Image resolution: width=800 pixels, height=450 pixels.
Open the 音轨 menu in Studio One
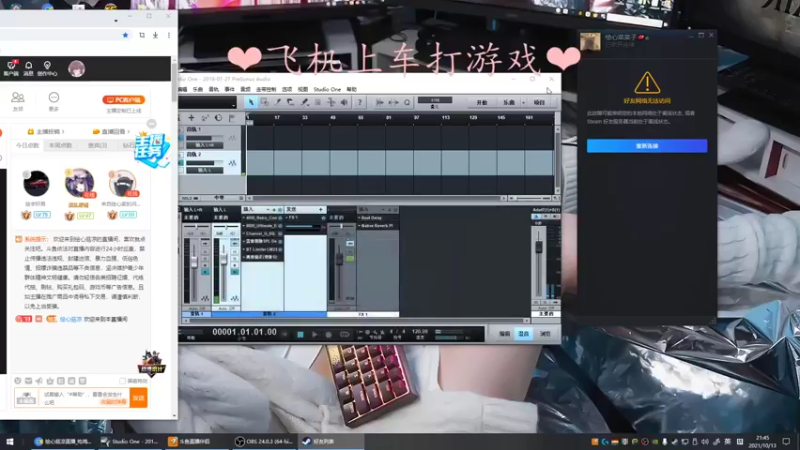point(214,89)
